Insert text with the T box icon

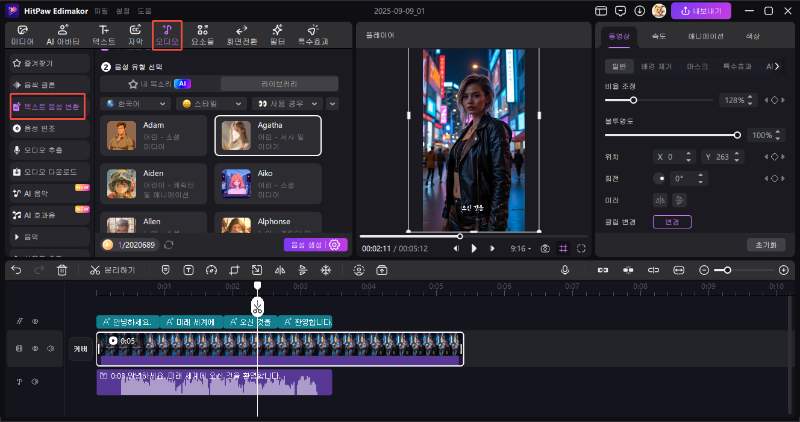click(x=188, y=270)
